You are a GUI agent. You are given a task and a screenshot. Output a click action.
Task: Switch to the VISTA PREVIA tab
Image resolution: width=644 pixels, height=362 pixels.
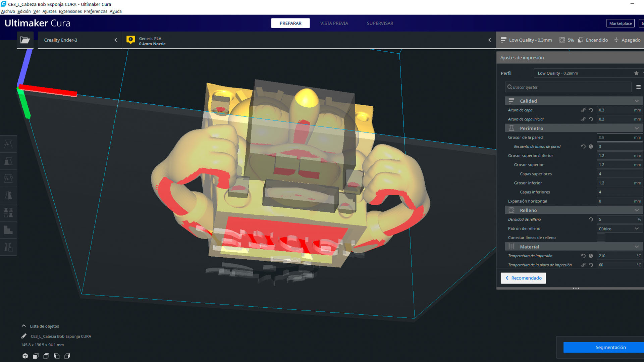[x=334, y=23]
